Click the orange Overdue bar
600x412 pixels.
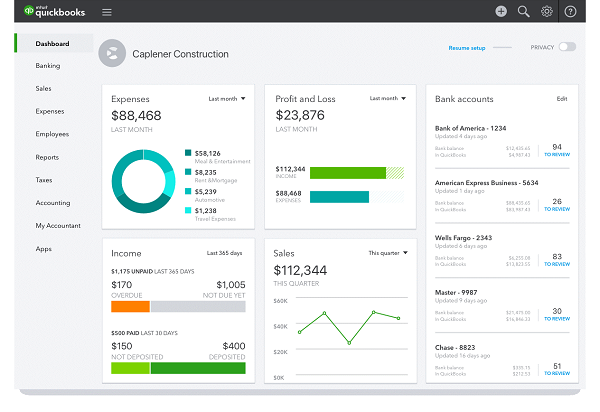point(130,306)
